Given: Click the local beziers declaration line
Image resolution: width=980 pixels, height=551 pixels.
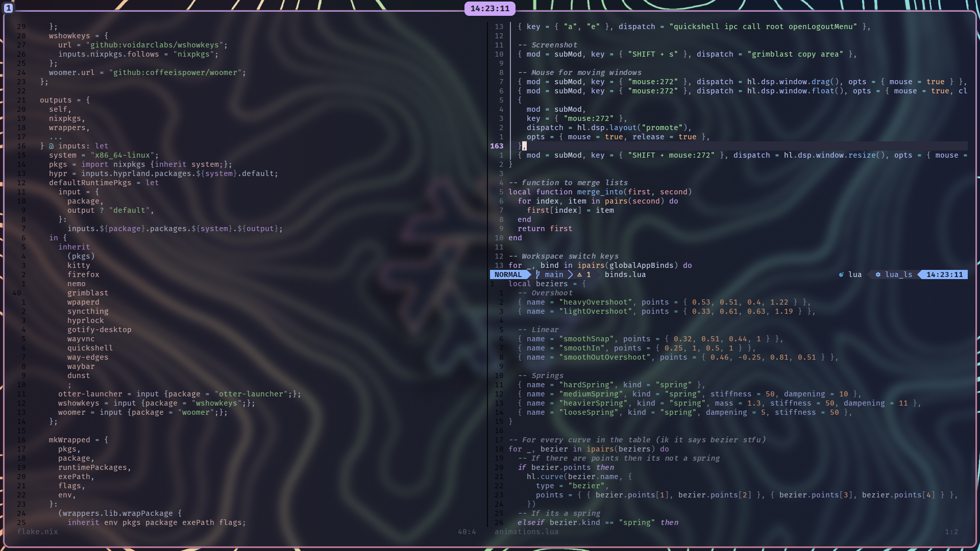Looking at the screenshot, I should click(547, 284).
